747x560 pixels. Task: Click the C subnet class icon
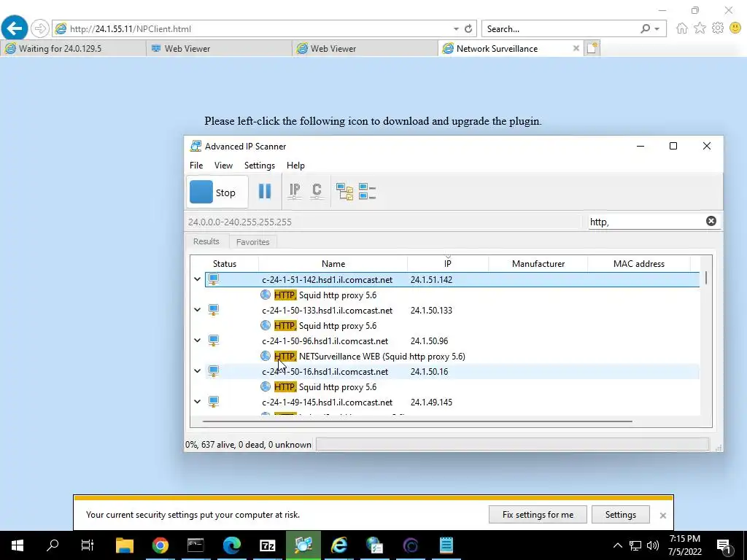pyautogui.click(x=317, y=192)
